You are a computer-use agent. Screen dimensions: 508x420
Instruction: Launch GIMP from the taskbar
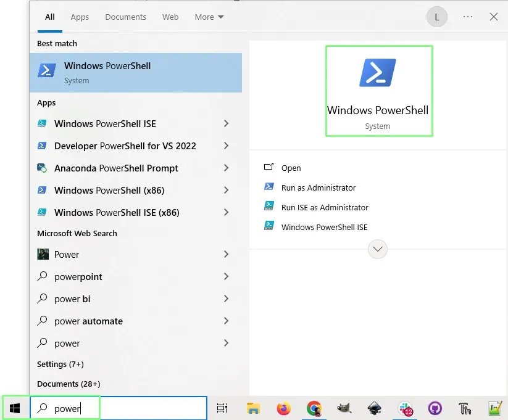pos(344,408)
